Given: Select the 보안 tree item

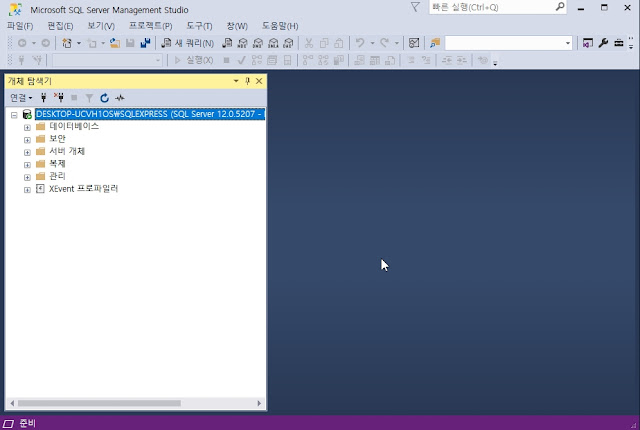Looking at the screenshot, I should [x=57, y=139].
